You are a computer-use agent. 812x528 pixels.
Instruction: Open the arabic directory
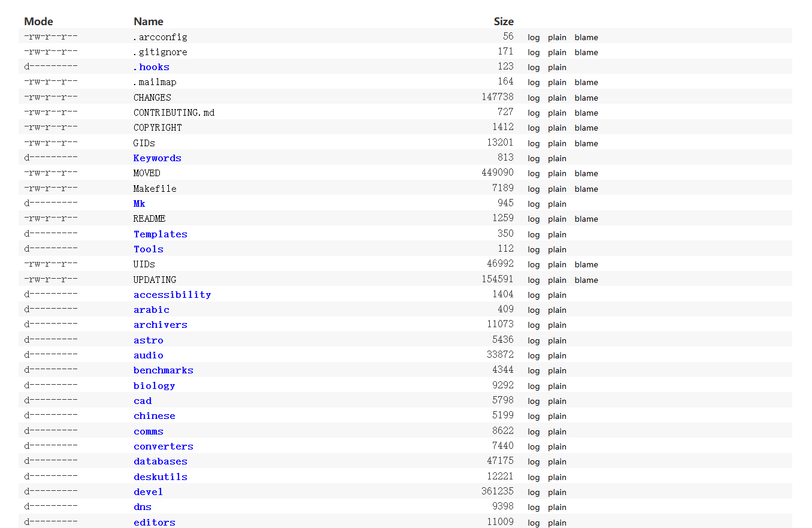coord(151,310)
